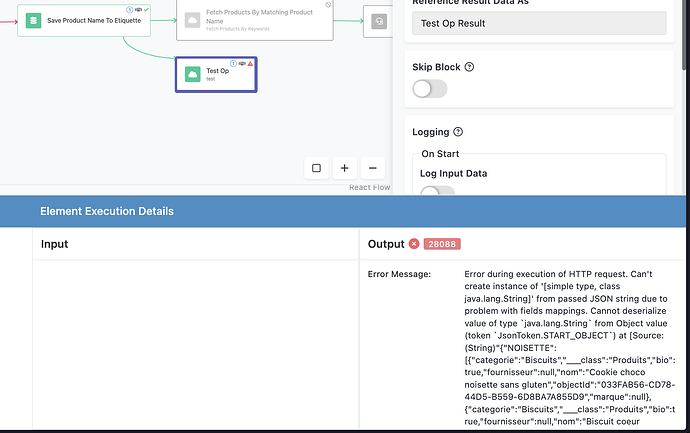Open the Skip Block help icon

(470, 67)
